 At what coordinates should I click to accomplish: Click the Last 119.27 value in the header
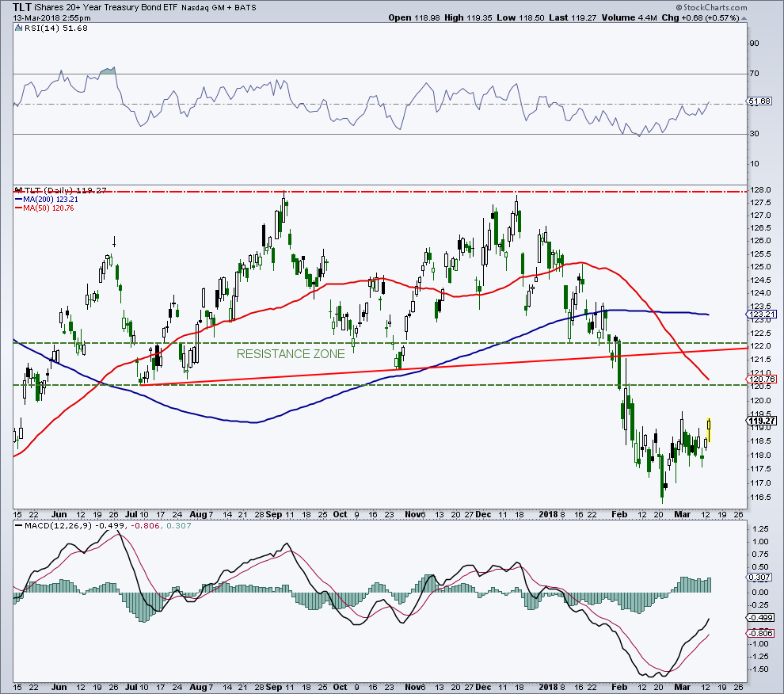point(573,17)
